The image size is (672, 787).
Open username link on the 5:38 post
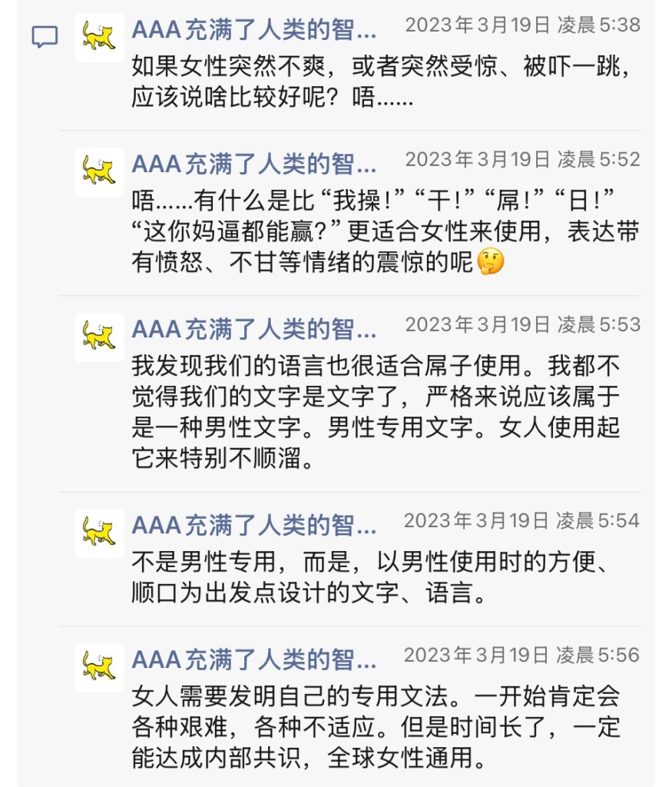tap(254, 30)
